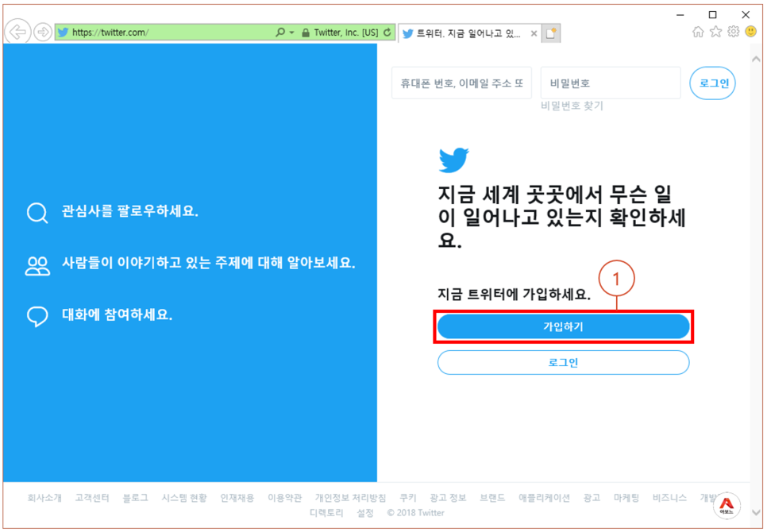Open the 쿠키 footer link
The height and width of the screenshot is (532, 767).
coord(408,498)
